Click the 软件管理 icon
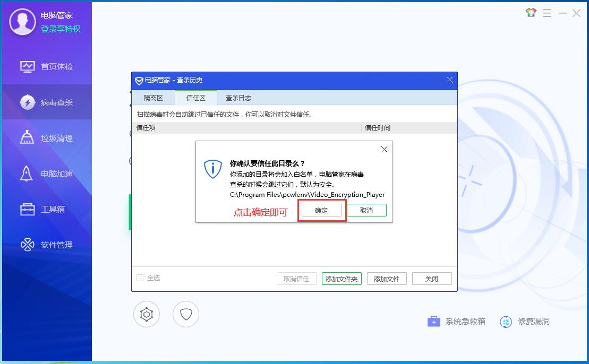The height and width of the screenshot is (364, 589). pos(28,245)
